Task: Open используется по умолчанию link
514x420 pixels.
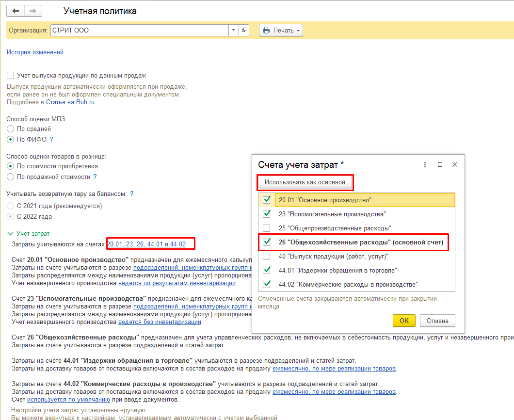Action: (68, 400)
